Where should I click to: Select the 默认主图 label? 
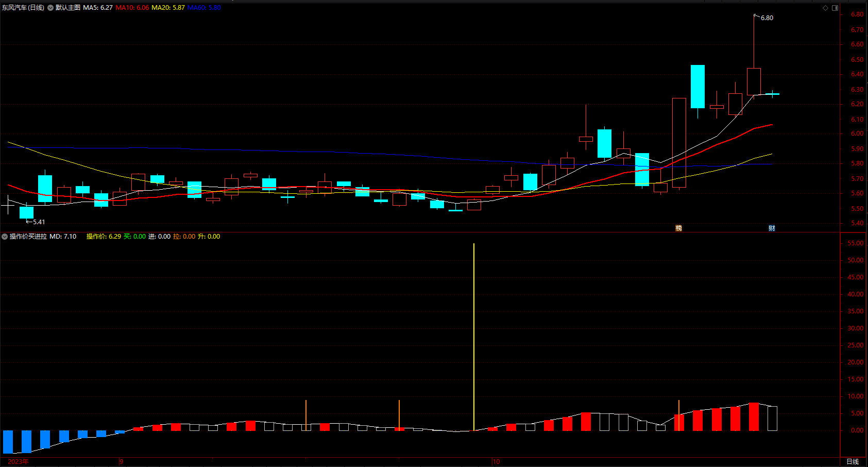(68, 8)
